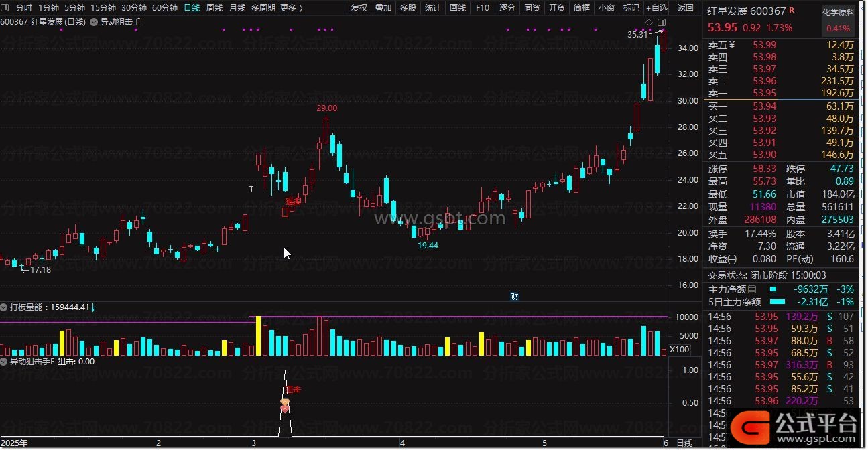Screen dimensions: 868x450
Task: Open the 画线 drawing tools
Action: click(x=458, y=8)
